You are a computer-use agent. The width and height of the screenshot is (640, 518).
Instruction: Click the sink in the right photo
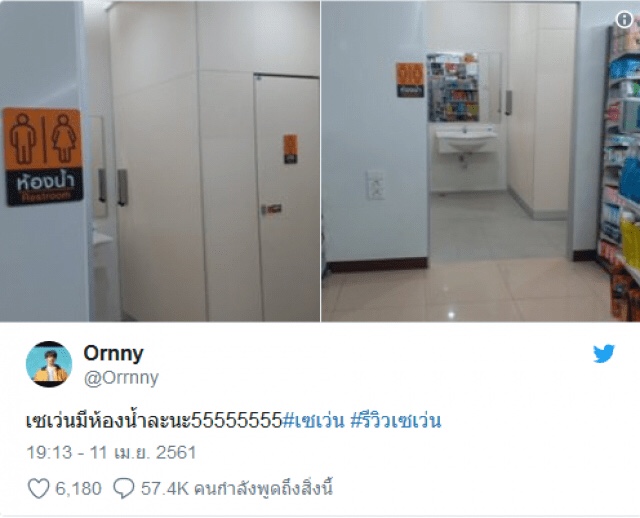tap(466, 140)
